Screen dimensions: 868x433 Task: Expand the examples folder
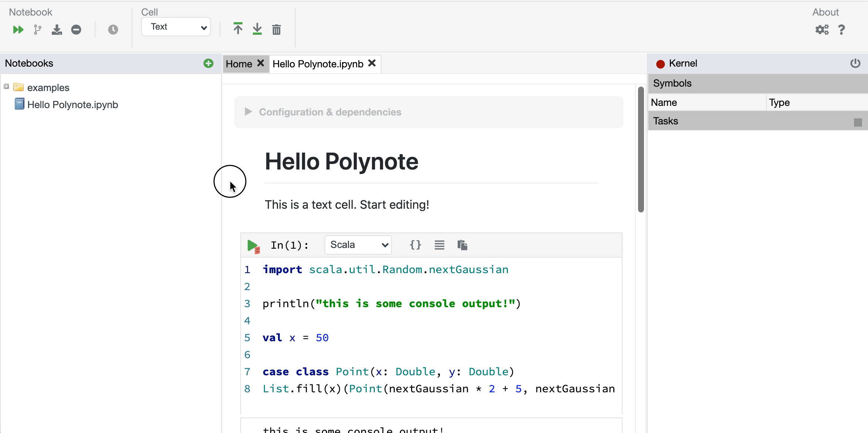coord(6,87)
